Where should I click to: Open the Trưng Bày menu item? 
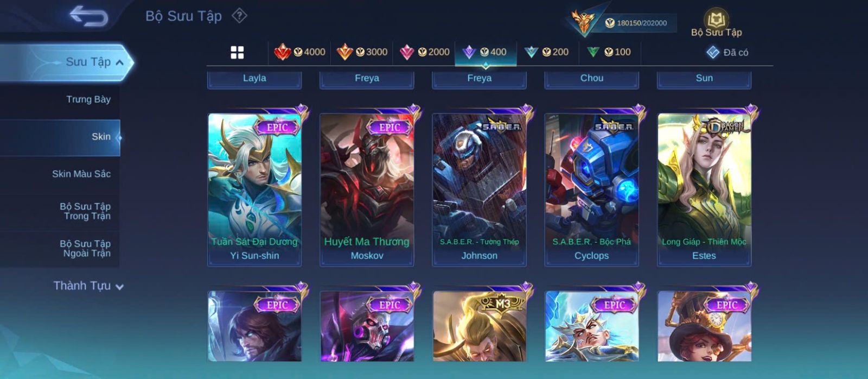click(88, 99)
